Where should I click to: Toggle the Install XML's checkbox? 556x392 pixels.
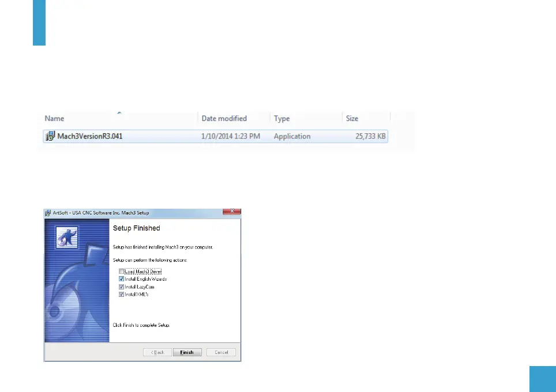(121, 294)
